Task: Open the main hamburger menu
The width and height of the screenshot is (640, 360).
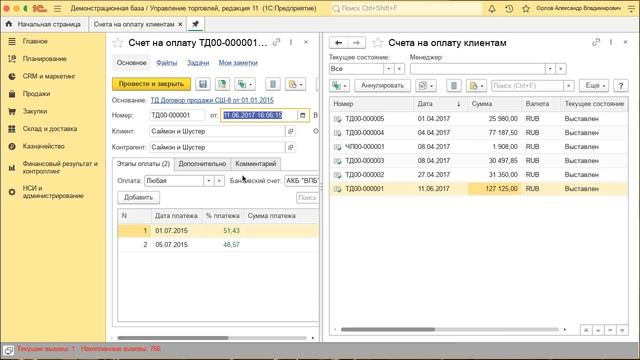Action: point(58,8)
